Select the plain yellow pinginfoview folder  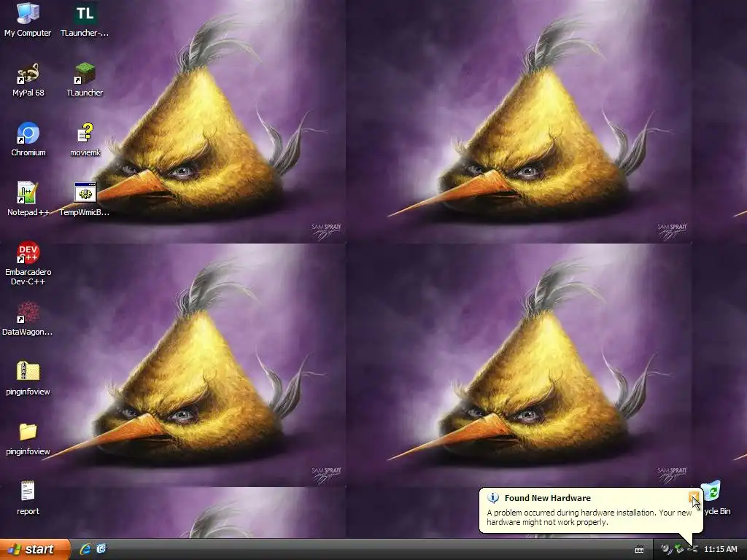point(28,432)
